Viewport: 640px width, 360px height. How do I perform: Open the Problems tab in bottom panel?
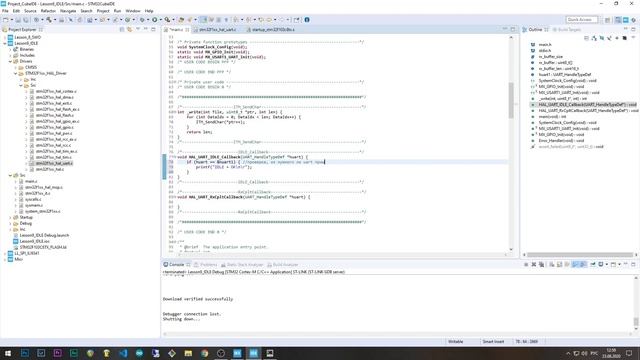pyautogui.click(x=206, y=264)
